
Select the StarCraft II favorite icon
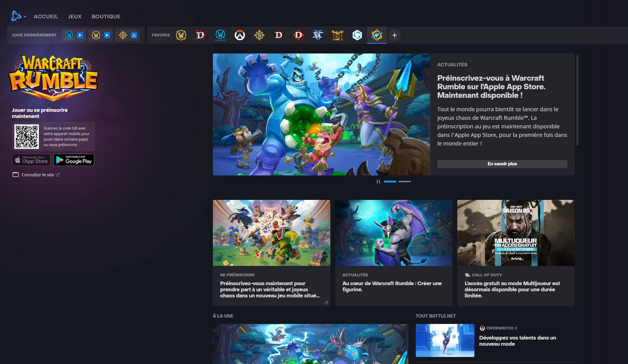[318, 35]
